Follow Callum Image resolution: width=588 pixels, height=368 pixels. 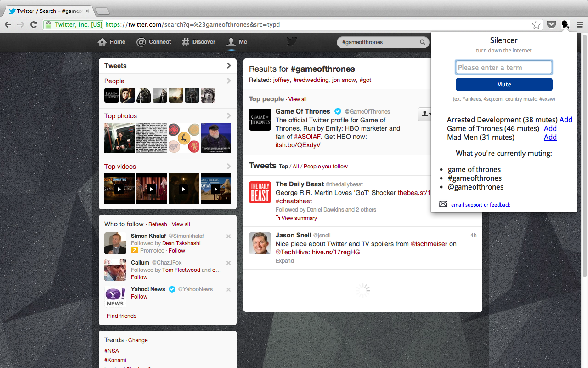click(x=139, y=277)
